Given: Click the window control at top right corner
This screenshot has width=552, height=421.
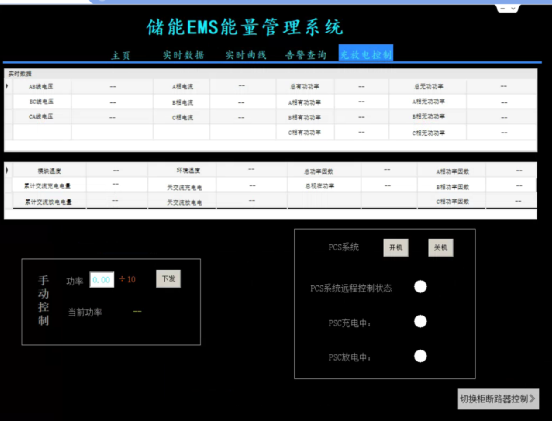Looking at the screenshot, I should click(507, 8).
